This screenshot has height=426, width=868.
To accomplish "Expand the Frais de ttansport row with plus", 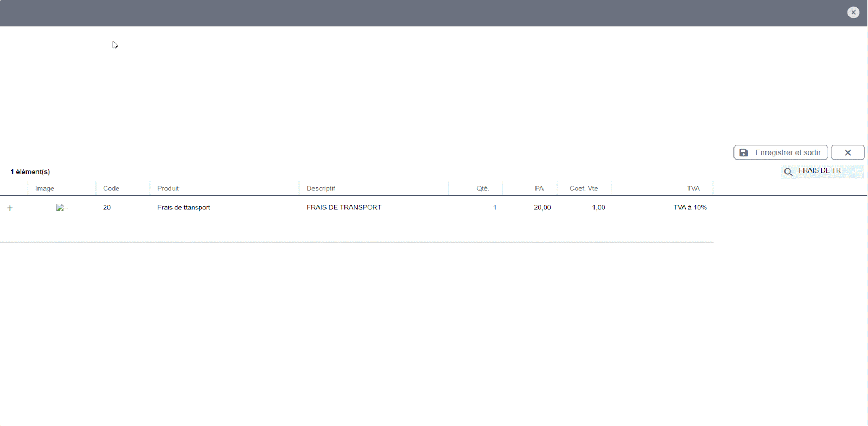I will 10,208.
